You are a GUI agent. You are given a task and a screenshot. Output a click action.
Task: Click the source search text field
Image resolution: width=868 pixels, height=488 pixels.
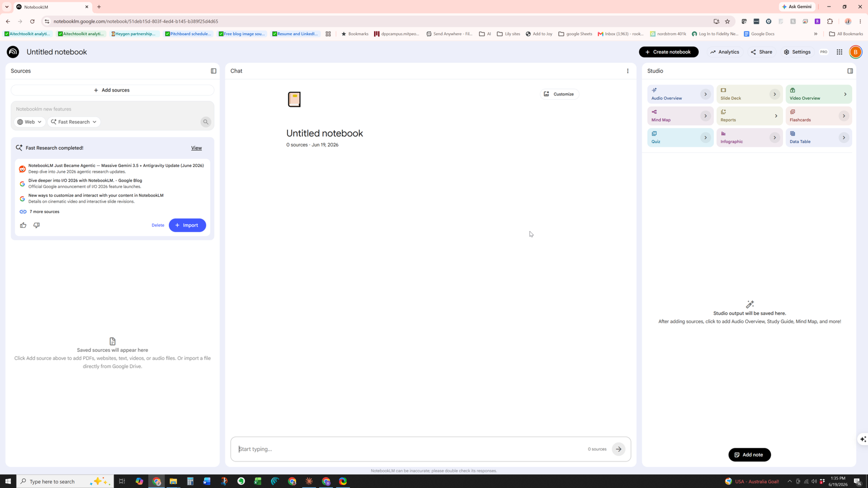pyautogui.click(x=111, y=109)
